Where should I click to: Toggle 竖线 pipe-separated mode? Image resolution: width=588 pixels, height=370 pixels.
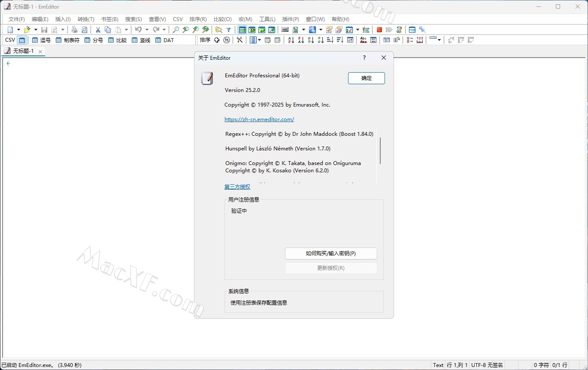[141, 40]
